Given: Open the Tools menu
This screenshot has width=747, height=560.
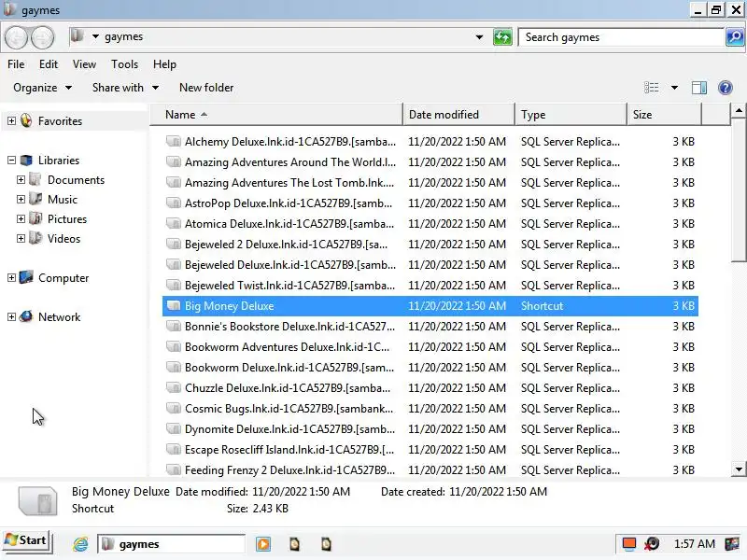Looking at the screenshot, I should click(124, 64).
